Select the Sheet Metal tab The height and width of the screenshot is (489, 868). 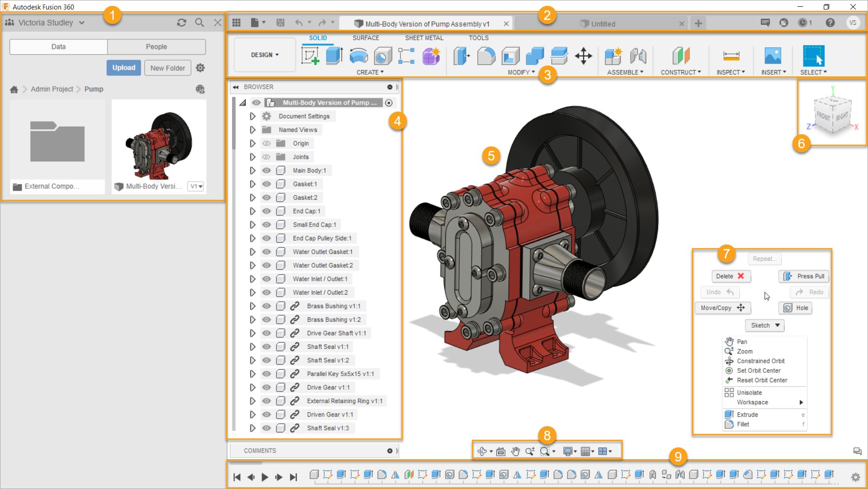point(424,38)
